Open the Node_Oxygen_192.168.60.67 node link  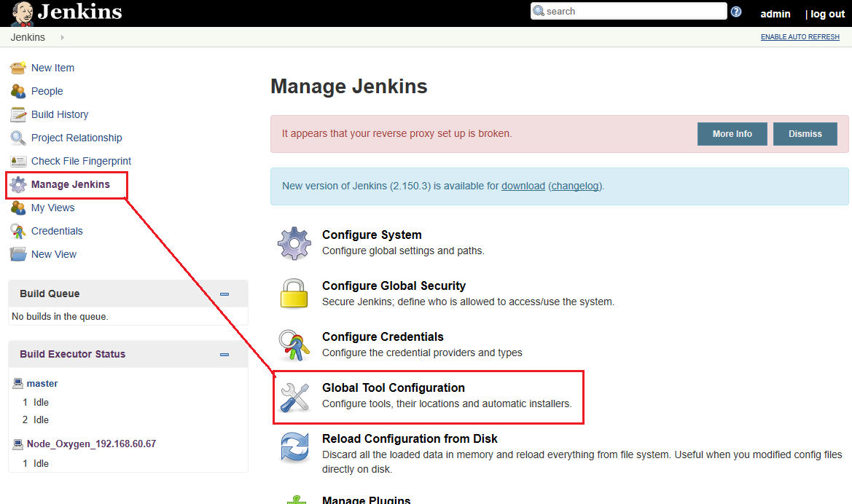coord(91,444)
